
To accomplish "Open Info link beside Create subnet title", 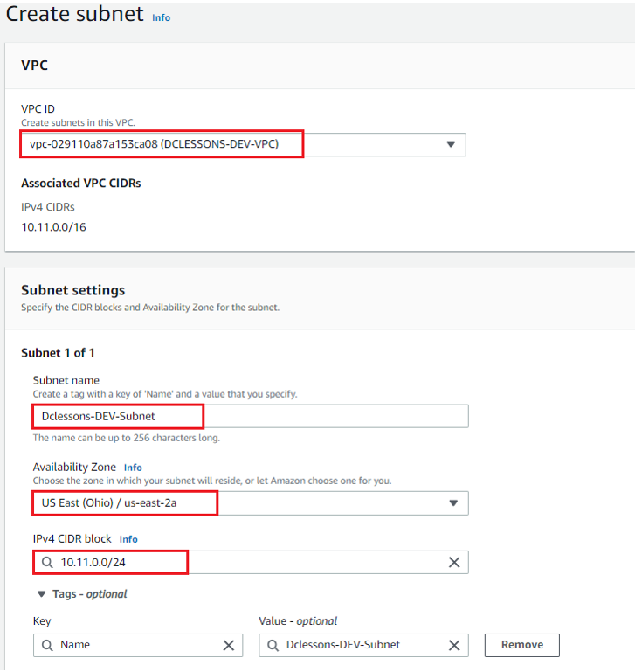I will [x=162, y=17].
